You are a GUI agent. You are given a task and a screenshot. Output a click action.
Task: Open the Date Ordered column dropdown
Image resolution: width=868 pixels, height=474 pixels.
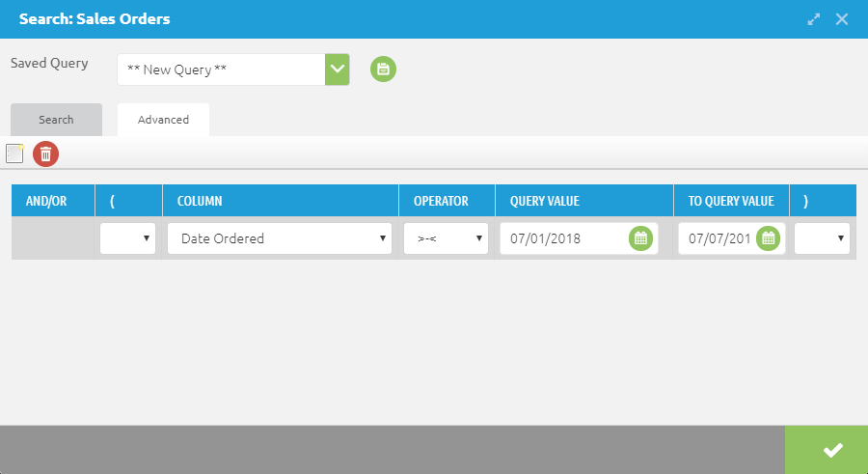coord(280,238)
